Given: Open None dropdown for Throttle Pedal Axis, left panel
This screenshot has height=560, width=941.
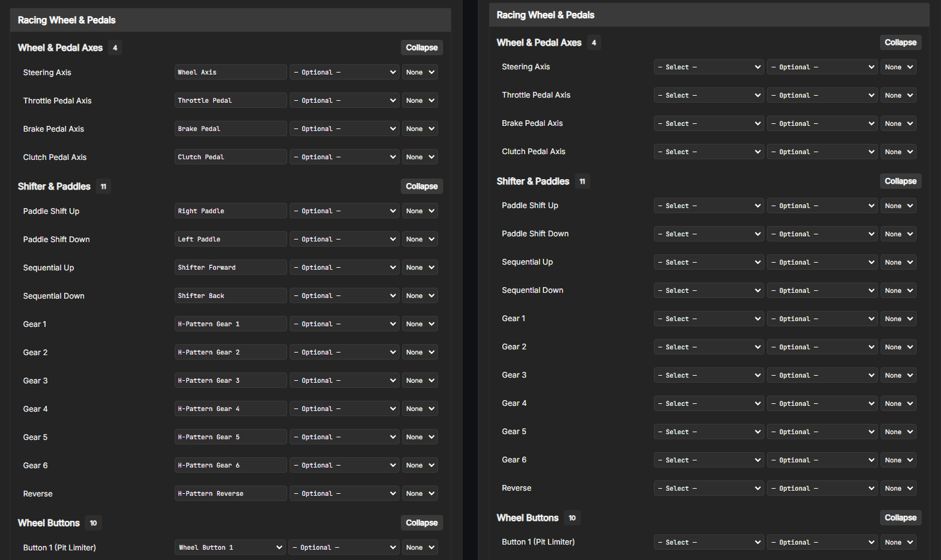Looking at the screenshot, I should (x=420, y=100).
